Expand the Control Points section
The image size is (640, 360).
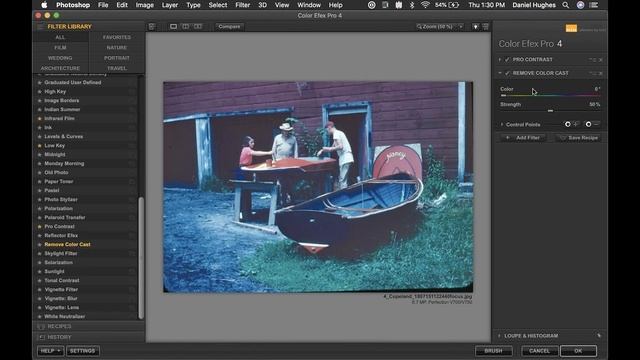502,124
